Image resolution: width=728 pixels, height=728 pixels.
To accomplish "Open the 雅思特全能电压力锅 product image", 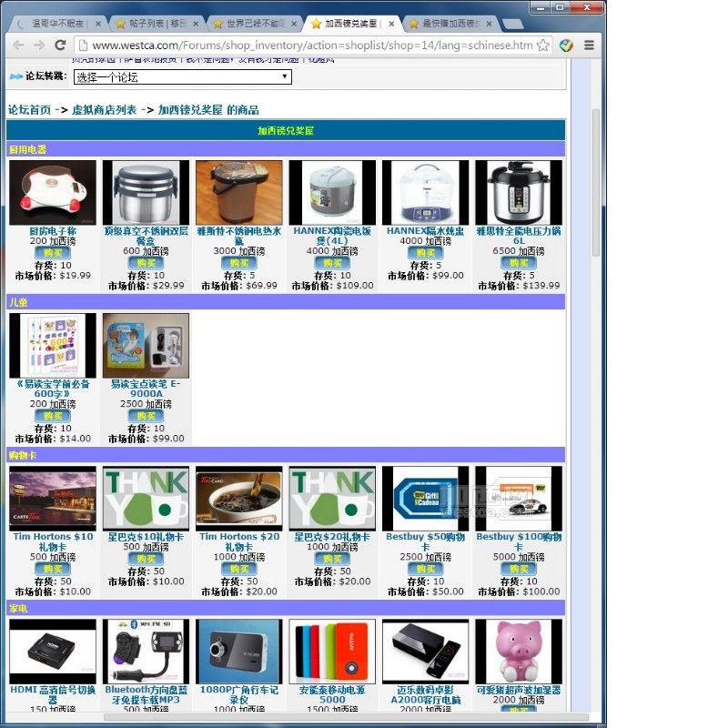I will pos(519,193).
